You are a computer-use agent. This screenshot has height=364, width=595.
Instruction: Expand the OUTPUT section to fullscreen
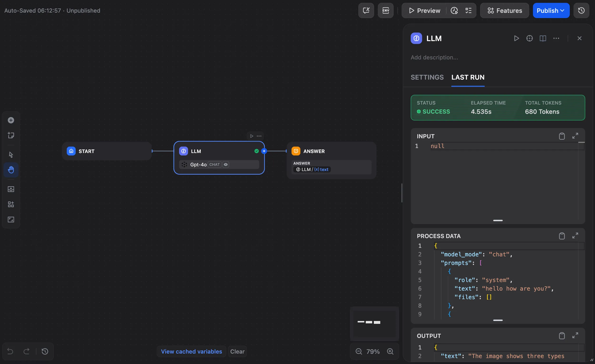coord(575,335)
